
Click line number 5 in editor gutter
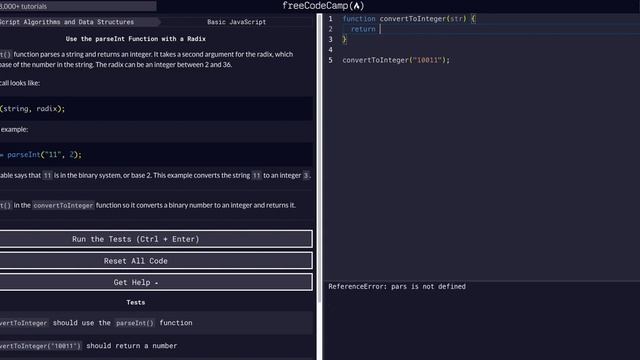331,60
